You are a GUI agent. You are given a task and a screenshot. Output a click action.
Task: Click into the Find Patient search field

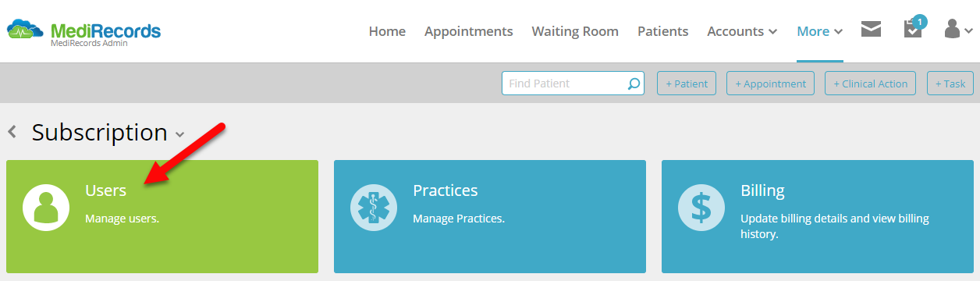565,84
